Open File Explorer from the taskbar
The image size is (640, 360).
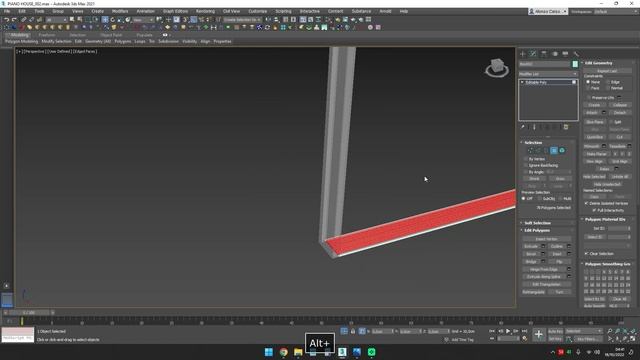[298, 352]
